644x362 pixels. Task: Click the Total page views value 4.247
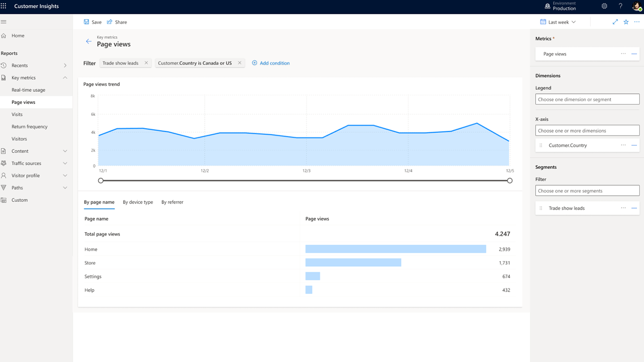point(502,234)
